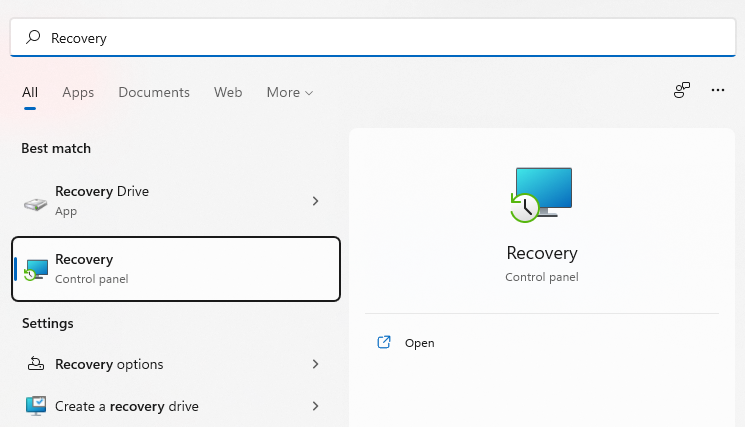Switch to the All results tab

[30, 92]
